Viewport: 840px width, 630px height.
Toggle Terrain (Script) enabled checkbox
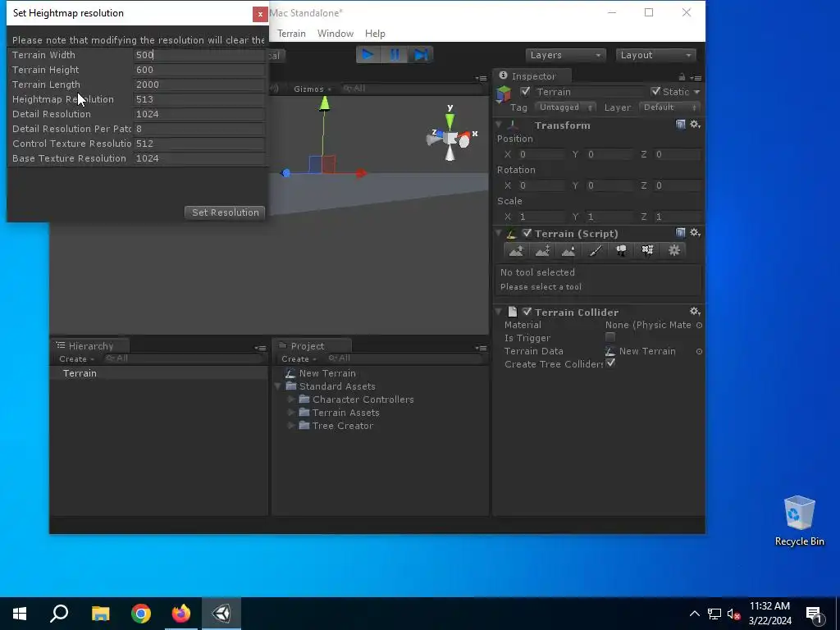pyautogui.click(x=527, y=233)
